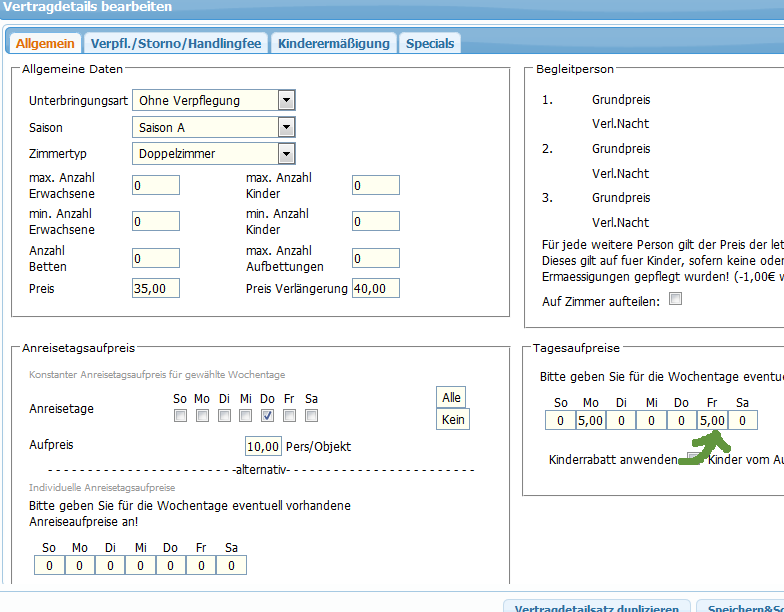Switch to the Allgemein tab
Viewport: 784px width, 612px height.
45,43
